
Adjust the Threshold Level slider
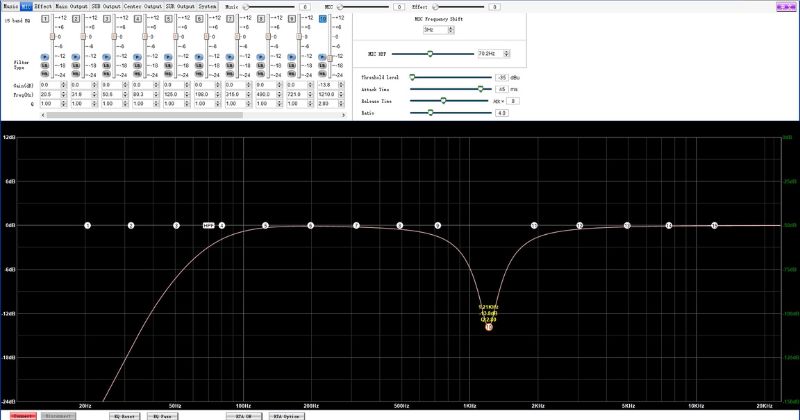click(x=412, y=77)
